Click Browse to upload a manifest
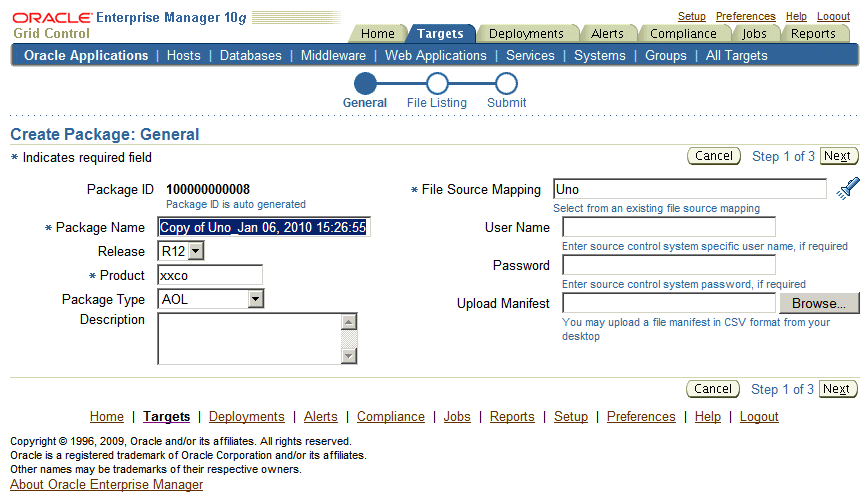863x504 pixels. pos(819,303)
